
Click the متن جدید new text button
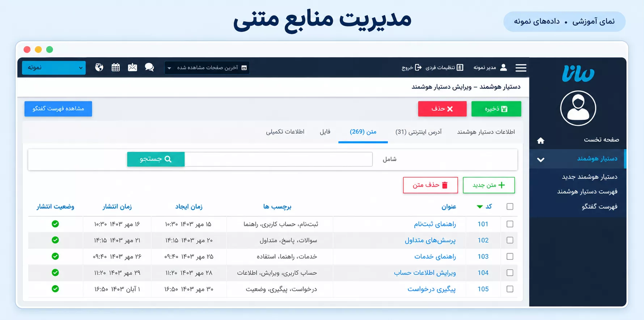[489, 185]
